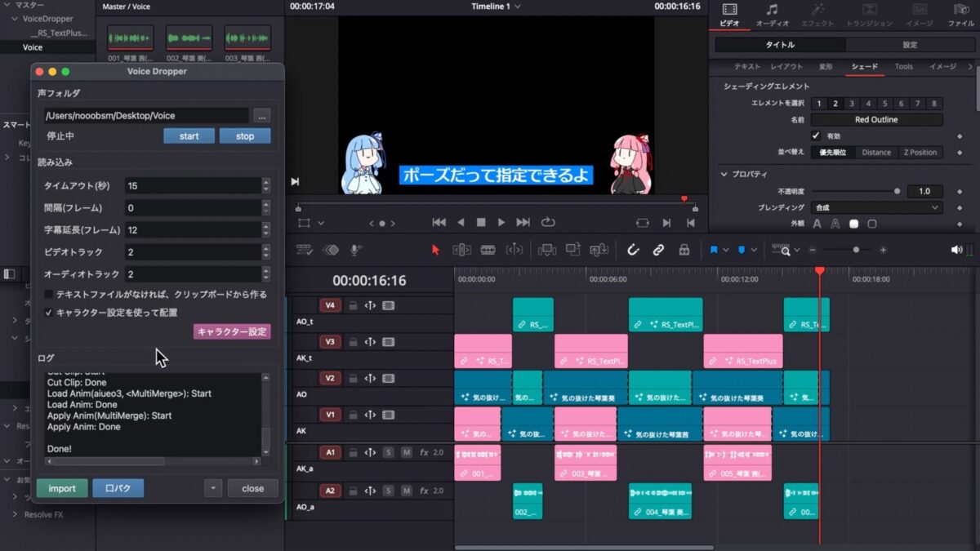Switch to the Tools tab in title inspector
The image size is (980, 551).
906,67
